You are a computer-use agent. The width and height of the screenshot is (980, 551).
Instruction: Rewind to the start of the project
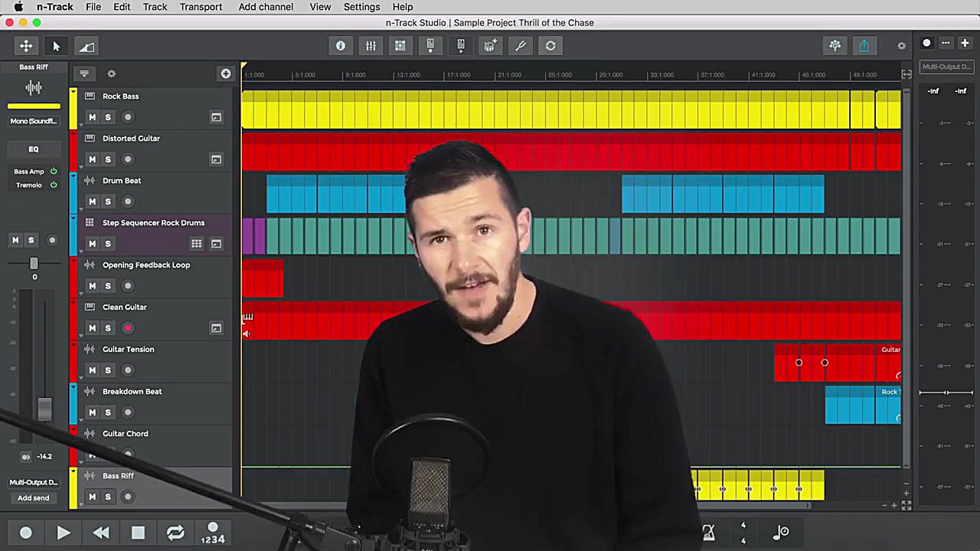(100, 533)
